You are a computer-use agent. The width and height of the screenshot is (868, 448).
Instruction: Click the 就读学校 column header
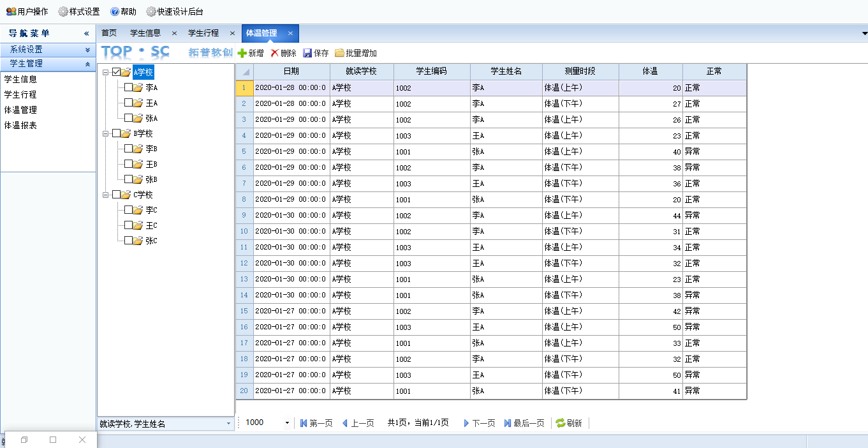pyautogui.click(x=362, y=71)
